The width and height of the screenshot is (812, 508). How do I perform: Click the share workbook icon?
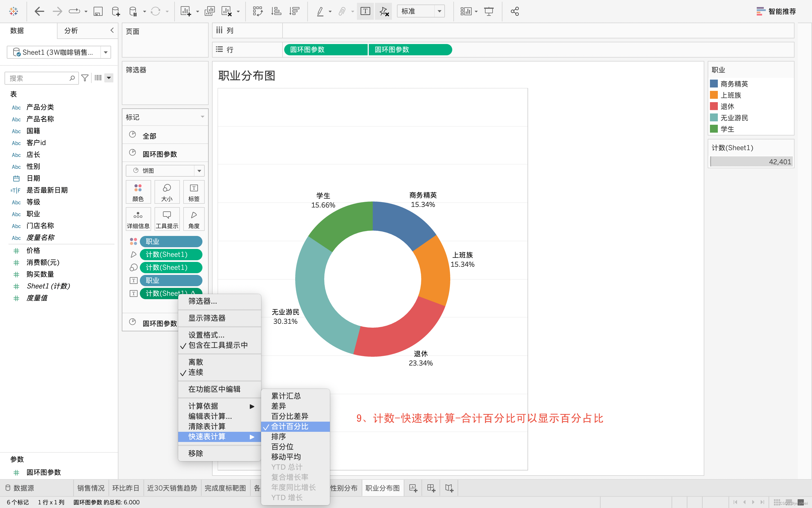pyautogui.click(x=515, y=11)
